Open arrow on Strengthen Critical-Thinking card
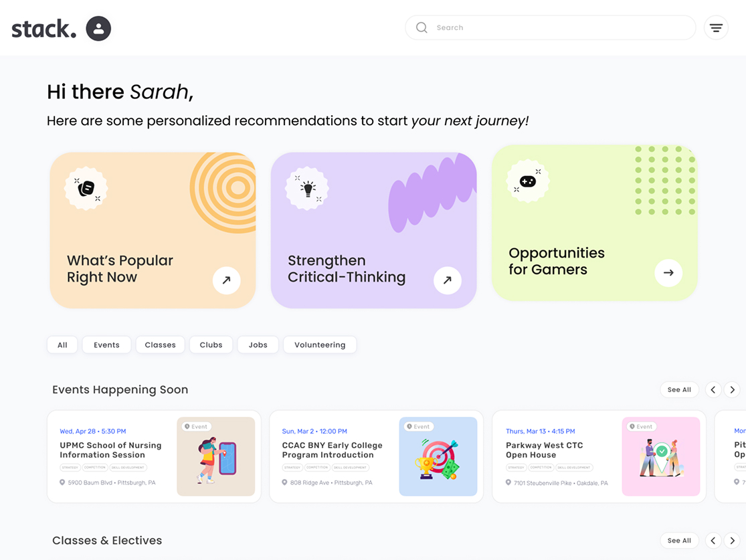Viewport: 746px width, 560px height. pyautogui.click(x=447, y=280)
